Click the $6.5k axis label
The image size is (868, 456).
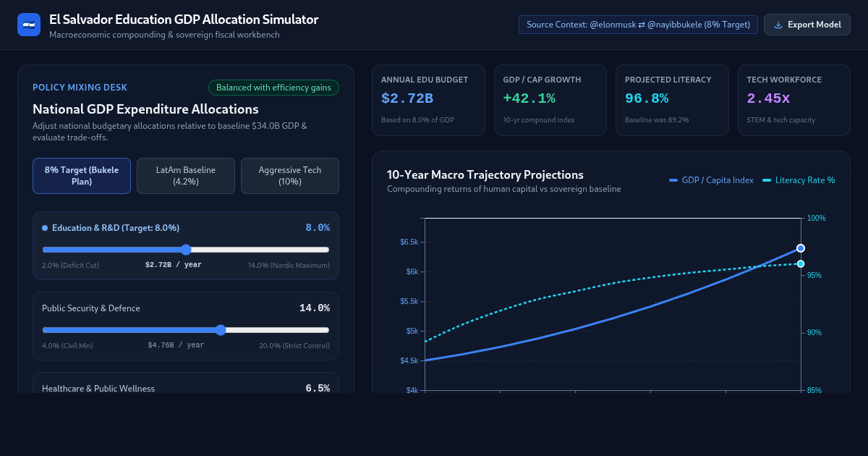click(x=409, y=242)
